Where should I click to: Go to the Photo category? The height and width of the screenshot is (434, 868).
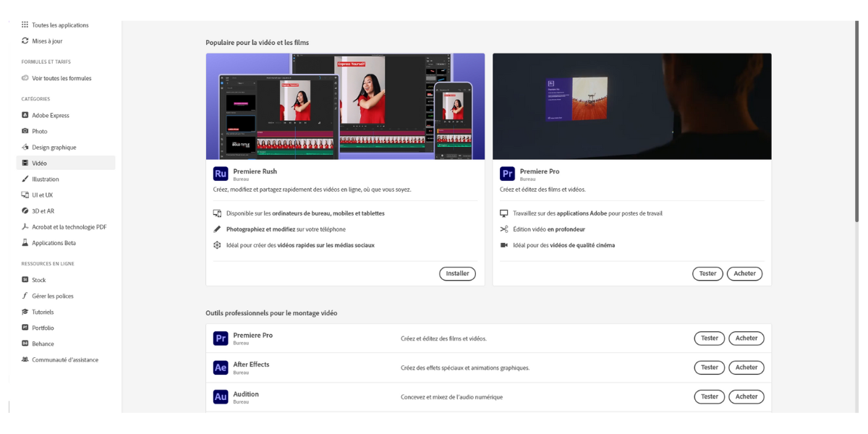pos(40,131)
